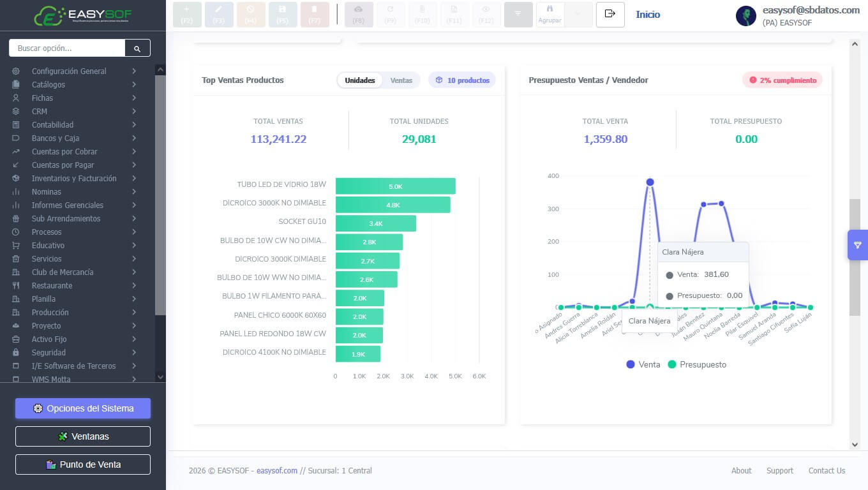Image resolution: width=868 pixels, height=490 pixels.
Task: Click the search magnifier button in sidebar
Action: point(138,48)
